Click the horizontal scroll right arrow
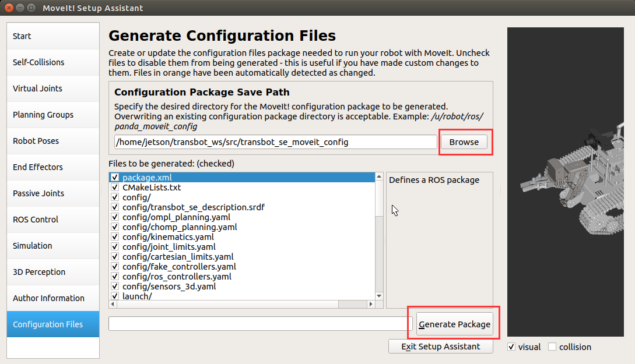The width and height of the screenshot is (635, 364). coord(370,304)
